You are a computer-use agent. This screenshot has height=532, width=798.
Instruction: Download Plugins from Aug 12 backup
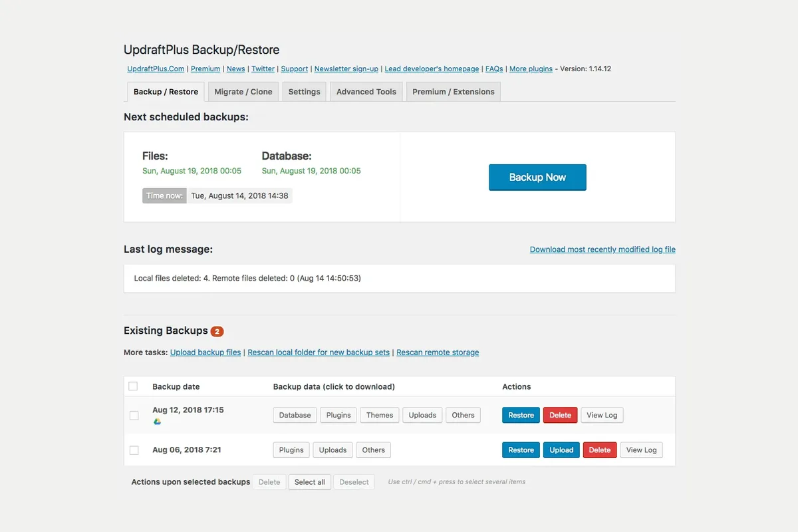338,415
